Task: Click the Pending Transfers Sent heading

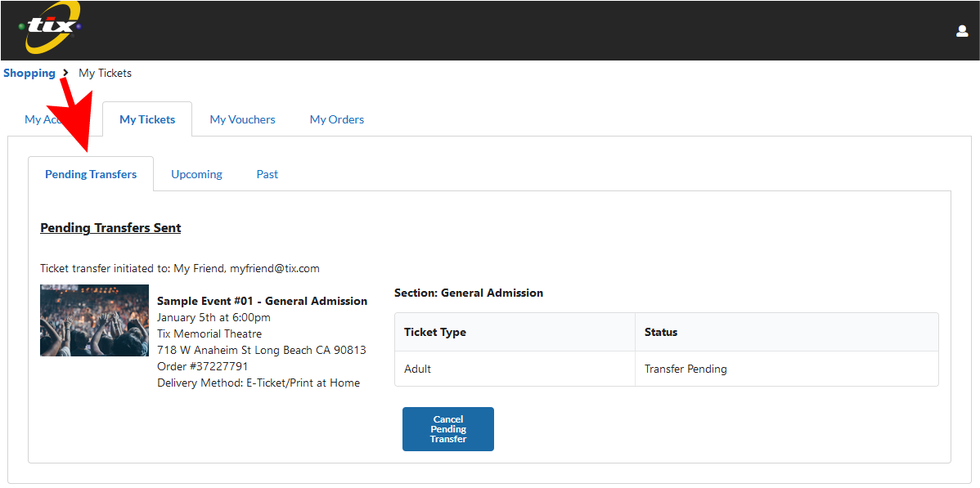Action: pyautogui.click(x=110, y=227)
